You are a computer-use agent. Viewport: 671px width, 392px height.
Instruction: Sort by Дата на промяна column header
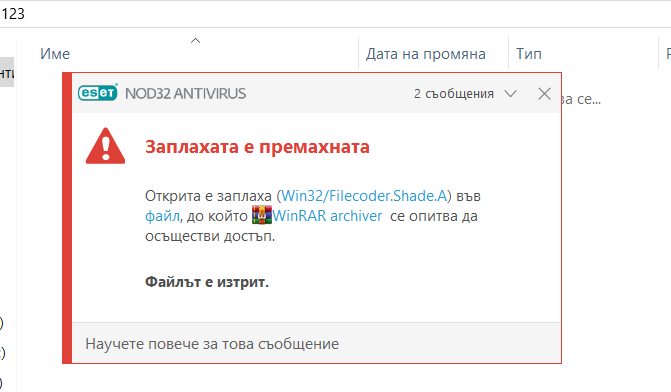point(425,54)
